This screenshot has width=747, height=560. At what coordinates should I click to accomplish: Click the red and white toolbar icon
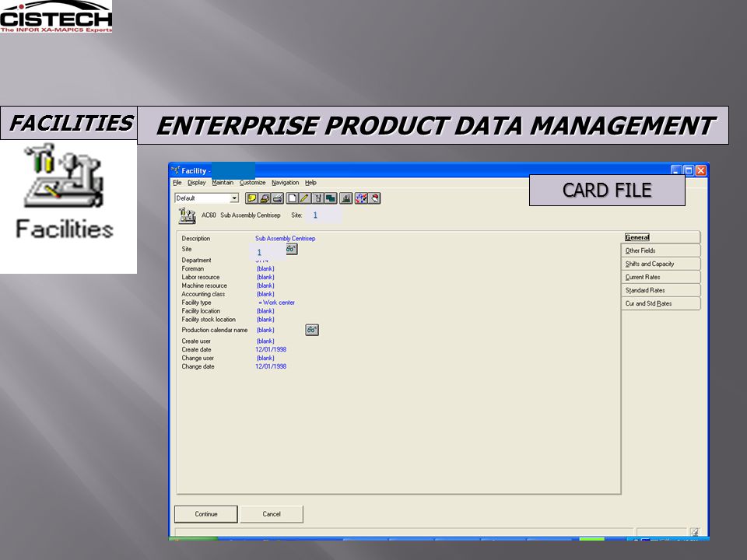(374, 198)
